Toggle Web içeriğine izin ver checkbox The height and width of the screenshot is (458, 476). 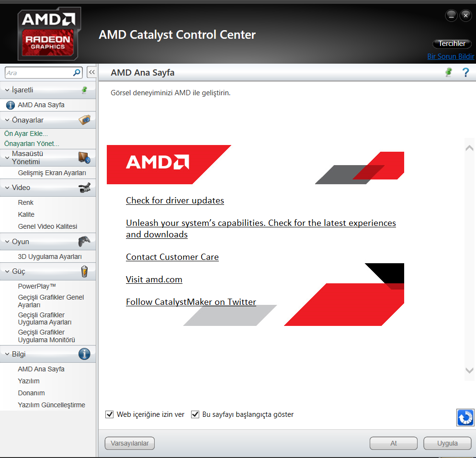(x=109, y=414)
